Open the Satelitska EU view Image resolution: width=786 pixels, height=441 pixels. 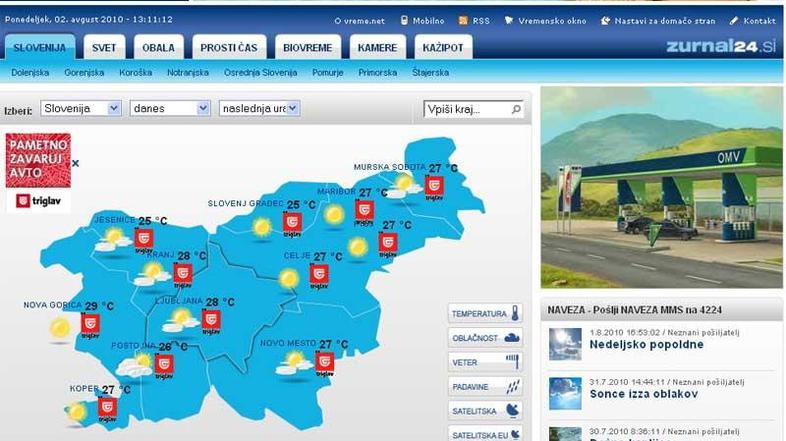[x=485, y=434]
